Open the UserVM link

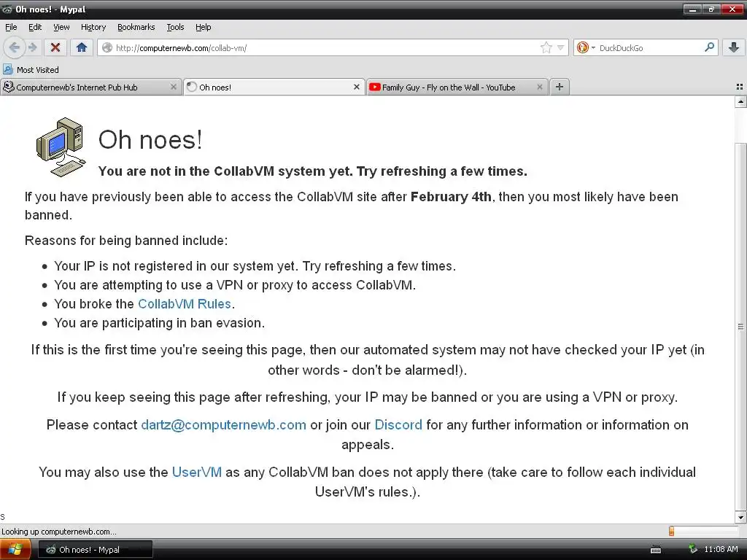(197, 472)
